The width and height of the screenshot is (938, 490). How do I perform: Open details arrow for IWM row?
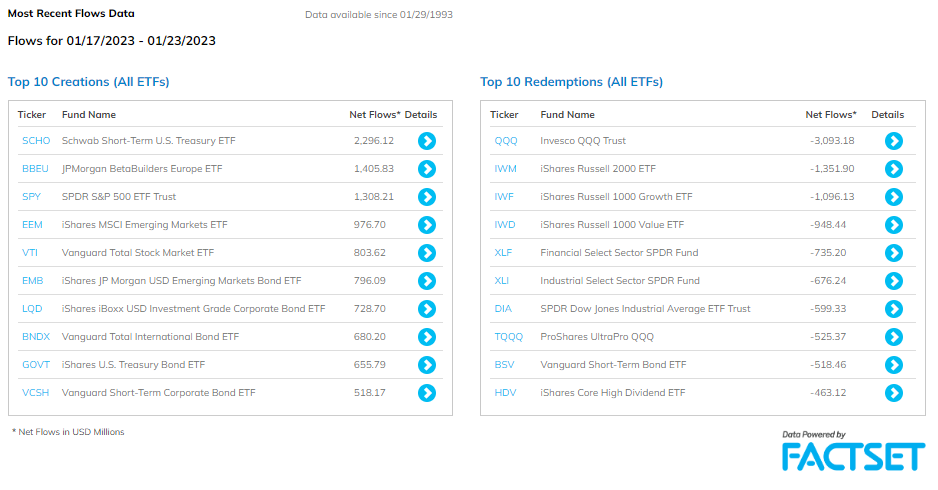click(894, 169)
